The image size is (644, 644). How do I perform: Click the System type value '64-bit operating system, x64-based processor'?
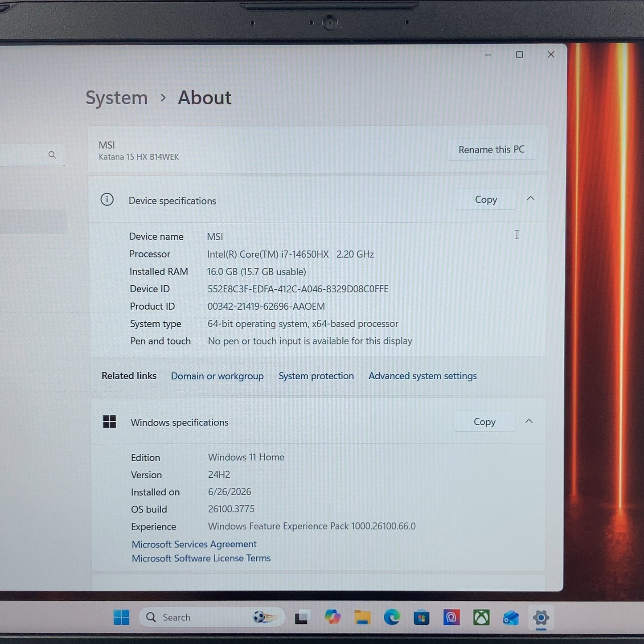click(303, 324)
